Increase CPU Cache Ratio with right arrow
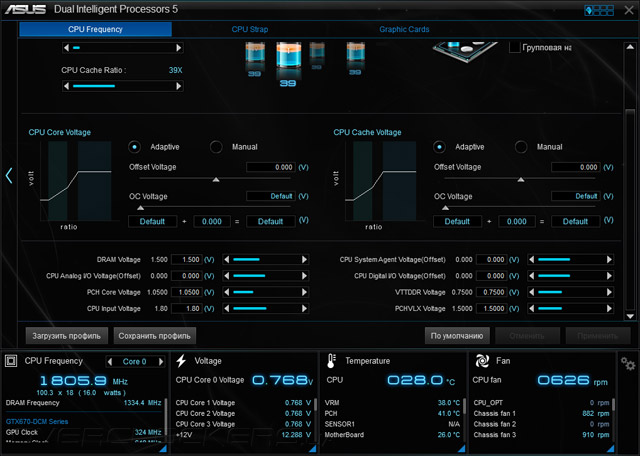The width and height of the screenshot is (640, 456). 178,86
